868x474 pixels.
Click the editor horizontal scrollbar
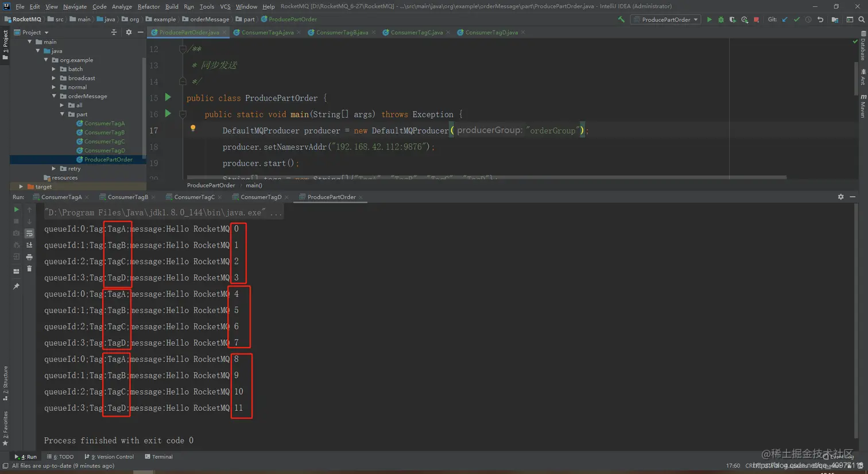pos(486,177)
